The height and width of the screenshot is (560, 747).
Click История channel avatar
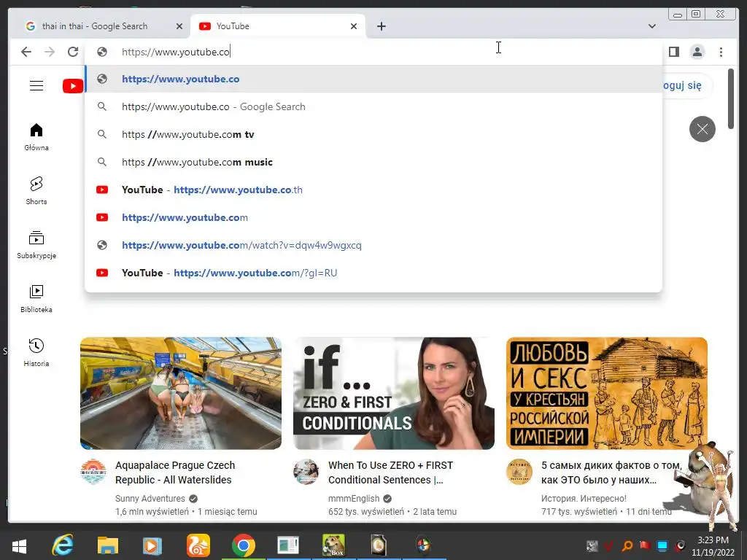pyautogui.click(x=519, y=472)
